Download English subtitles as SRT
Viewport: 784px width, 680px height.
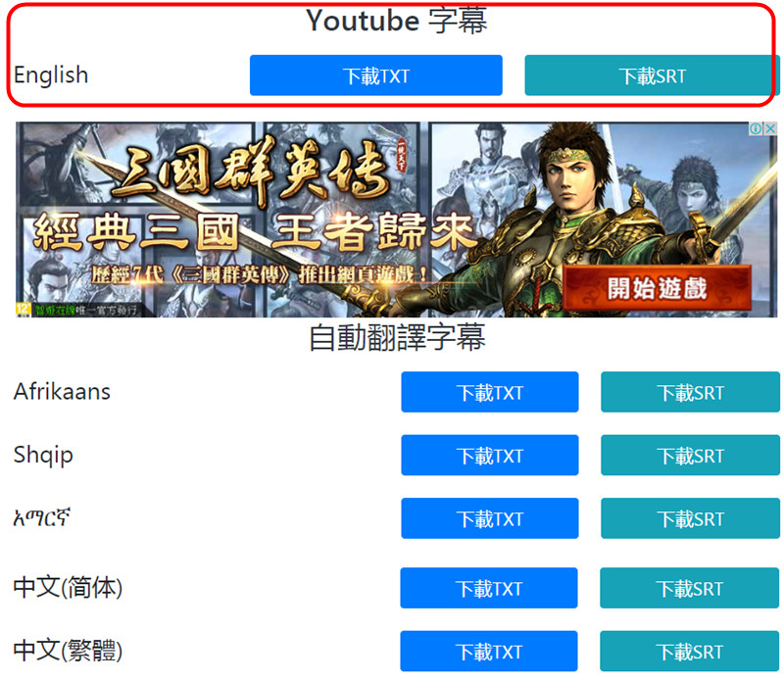[x=652, y=75]
